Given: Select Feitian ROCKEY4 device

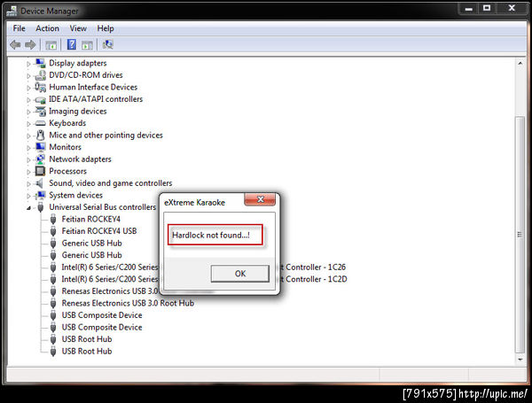Looking at the screenshot, I should (91, 219).
